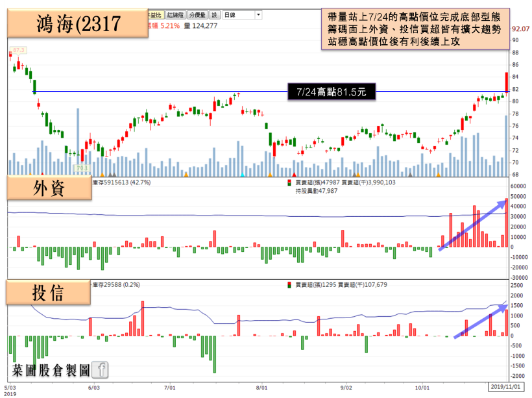Click the 87.3 high price label

18,50
